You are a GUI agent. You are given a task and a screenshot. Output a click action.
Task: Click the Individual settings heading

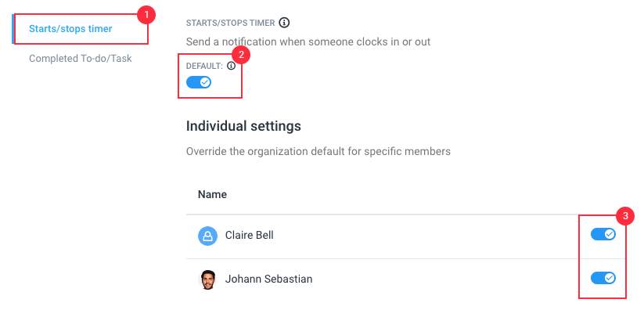coord(243,126)
